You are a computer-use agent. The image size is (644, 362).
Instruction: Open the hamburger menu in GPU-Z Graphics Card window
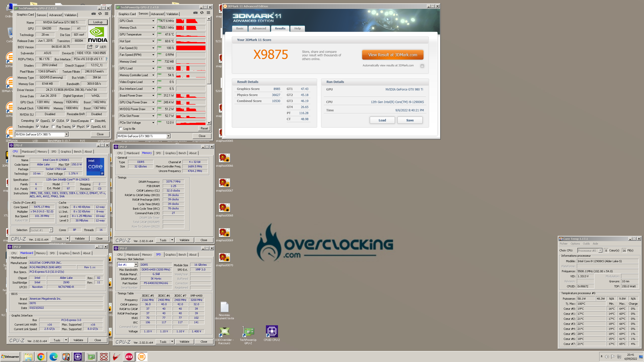pos(106,14)
